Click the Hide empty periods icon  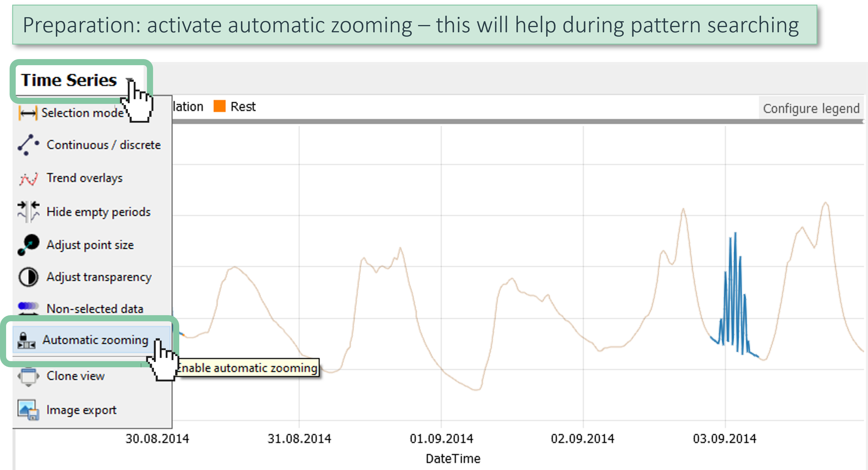click(28, 212)
